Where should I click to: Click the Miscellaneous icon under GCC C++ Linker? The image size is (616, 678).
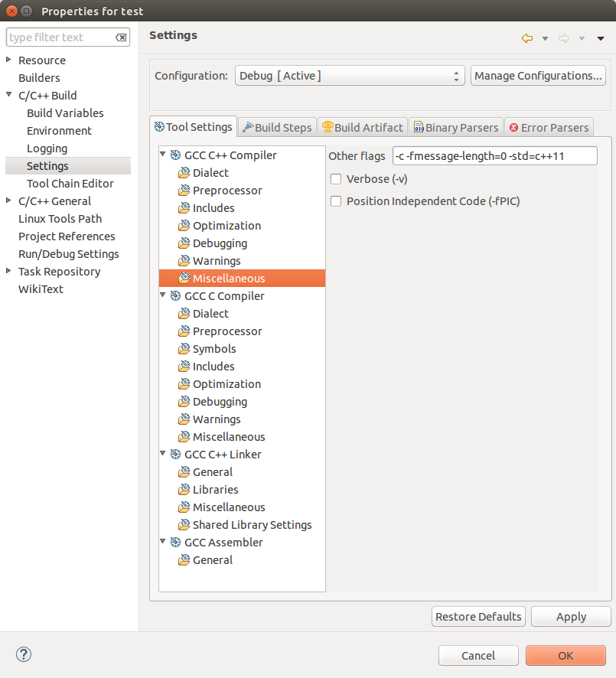click(183, 507)
